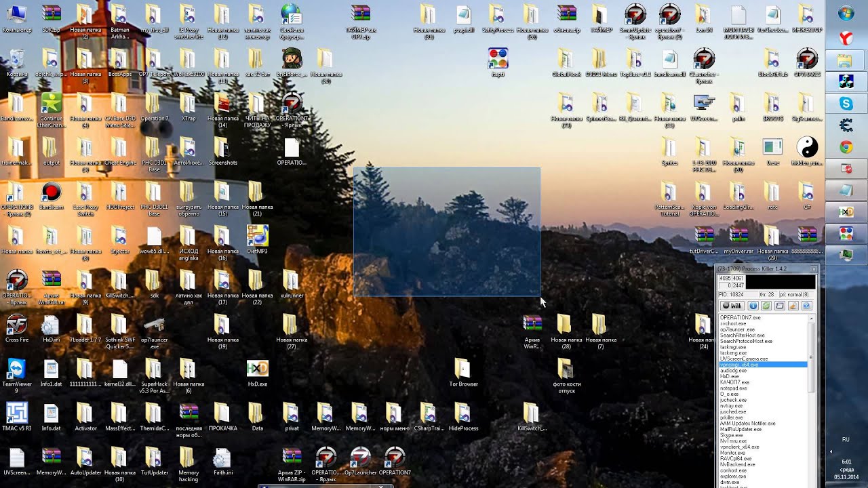This screenshot has width=868, height=488.
Task: Select the myDriver.rar archive icon
Action: [x=738, y=239]
